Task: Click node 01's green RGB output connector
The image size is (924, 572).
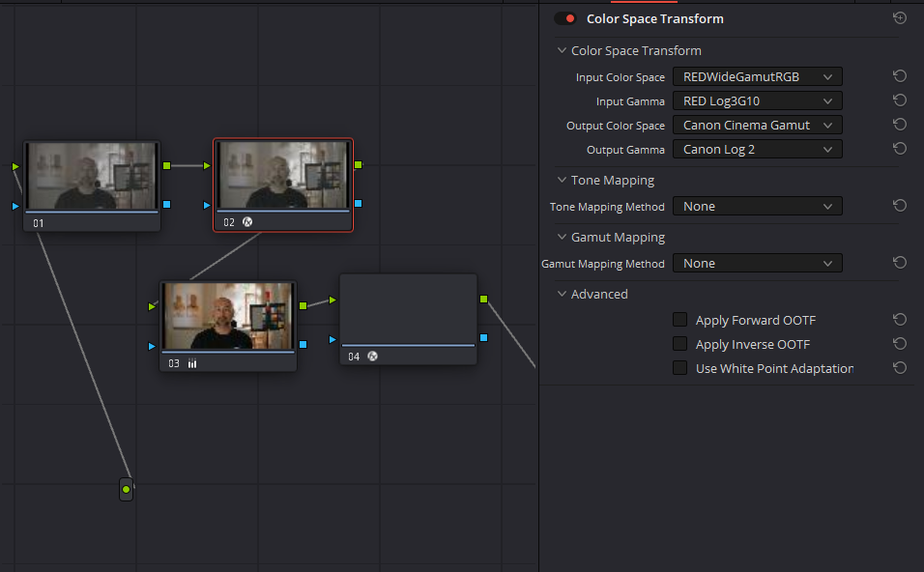Action: (x=167, y=166)
